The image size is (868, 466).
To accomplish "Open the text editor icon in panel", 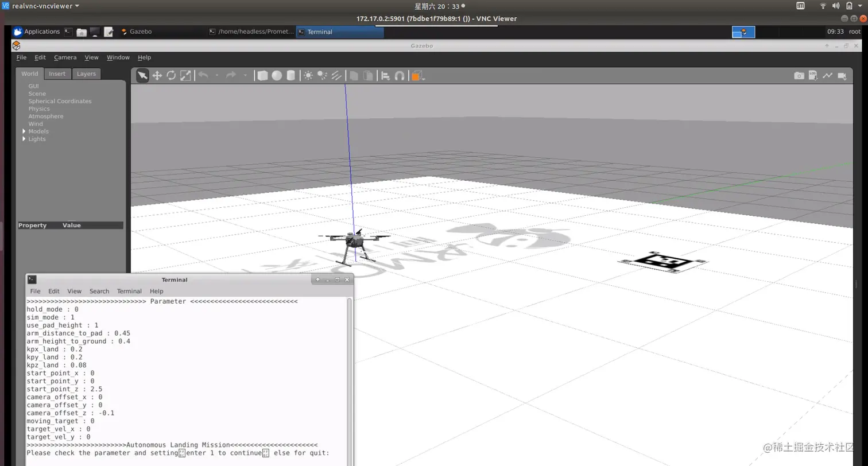I will point(108,32).
